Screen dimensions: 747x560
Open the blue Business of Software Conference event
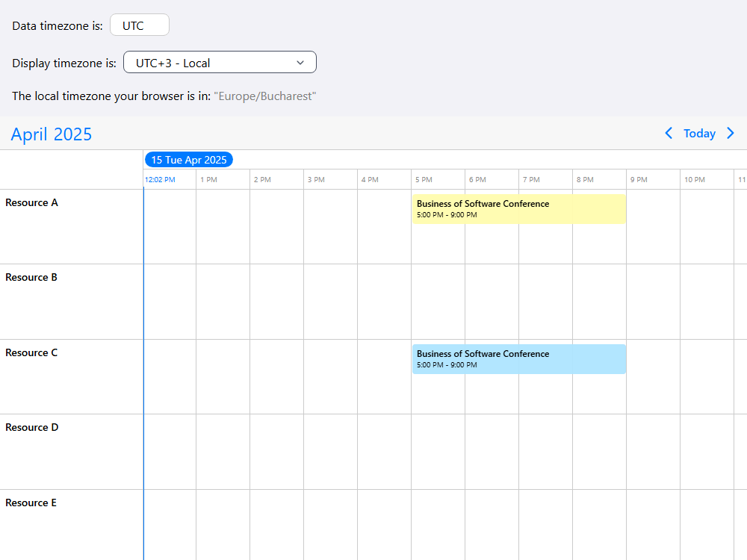coord(519,359)
